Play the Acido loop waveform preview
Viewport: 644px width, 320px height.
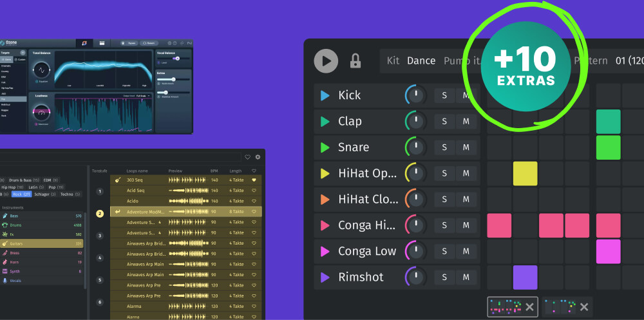pyautogui.click(x=187, y=202)
